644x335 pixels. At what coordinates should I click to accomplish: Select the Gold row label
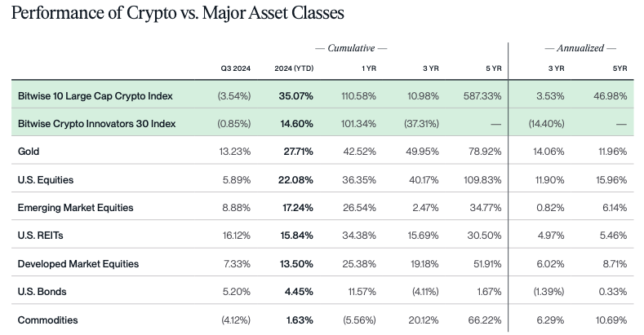pos(29,152)
